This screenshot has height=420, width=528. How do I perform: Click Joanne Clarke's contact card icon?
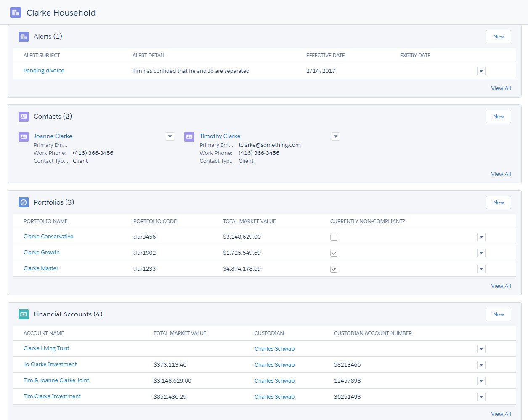[24, 137]
